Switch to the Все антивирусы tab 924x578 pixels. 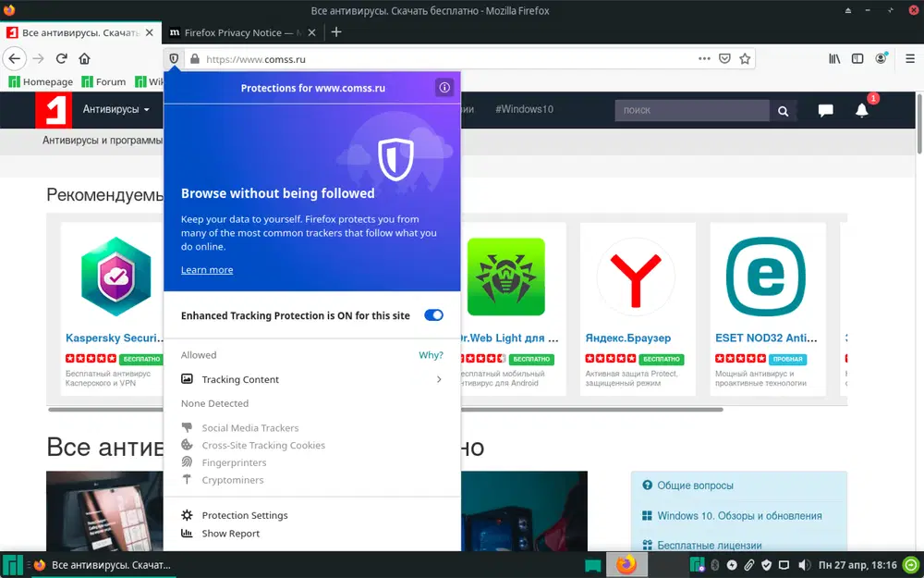pos(80,32)
